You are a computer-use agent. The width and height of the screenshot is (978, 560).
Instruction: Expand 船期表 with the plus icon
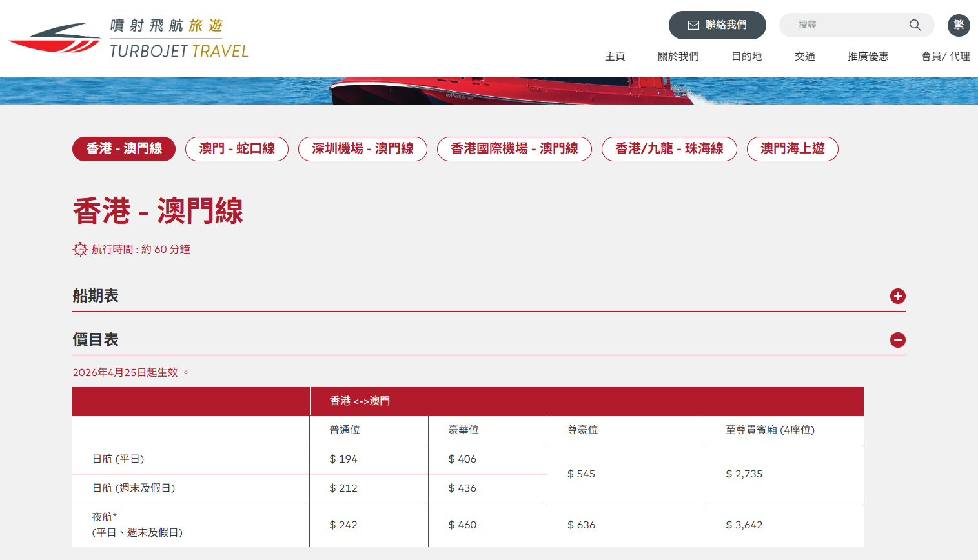click(x=897, y=296)
